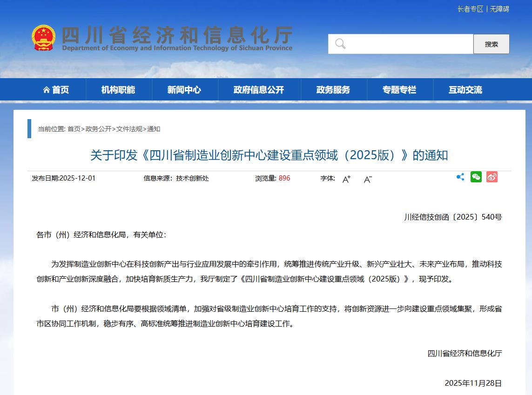532x395 pixels.
Task: Open the 机构职能 menu
Action: tap(118, 90)
